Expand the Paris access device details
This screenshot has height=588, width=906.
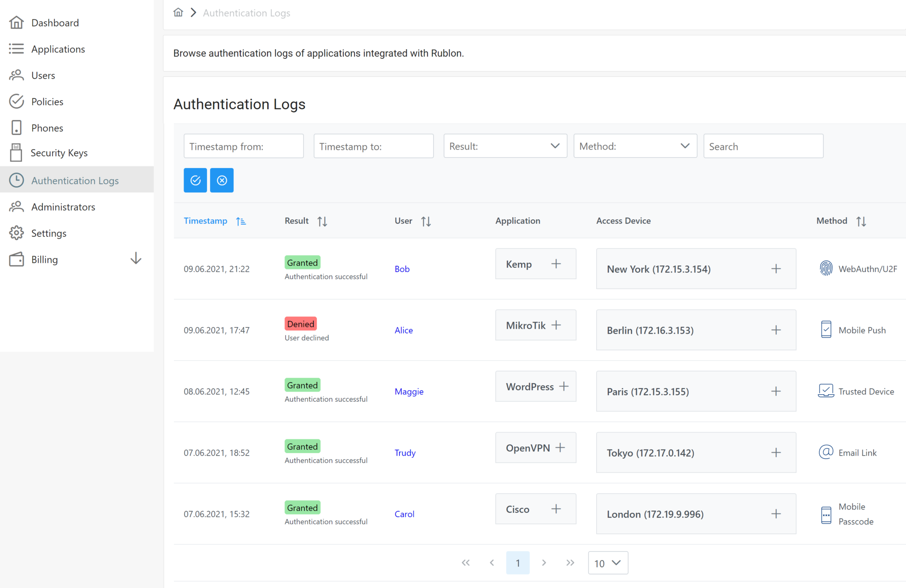[x=776, y=391]
